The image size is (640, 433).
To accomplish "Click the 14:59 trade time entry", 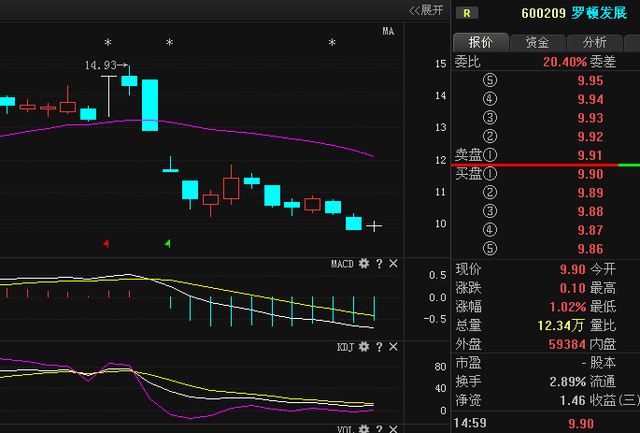I will 470,423.
